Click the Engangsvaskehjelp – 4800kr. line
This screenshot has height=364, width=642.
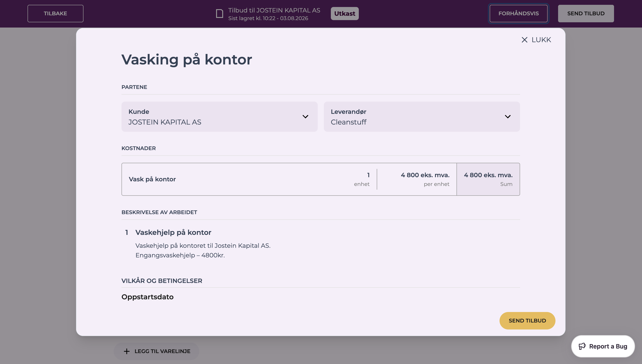180,255
